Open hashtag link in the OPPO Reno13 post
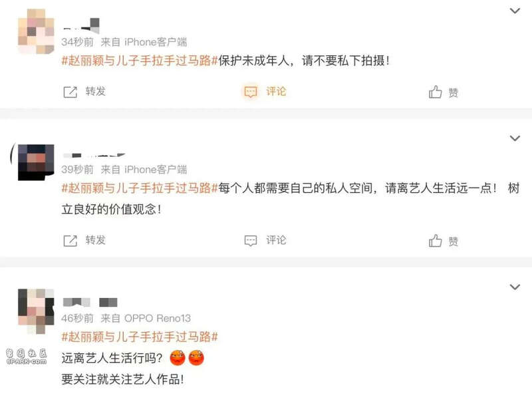Viewport: 532px width, 397px height. [x=140, y=336]
